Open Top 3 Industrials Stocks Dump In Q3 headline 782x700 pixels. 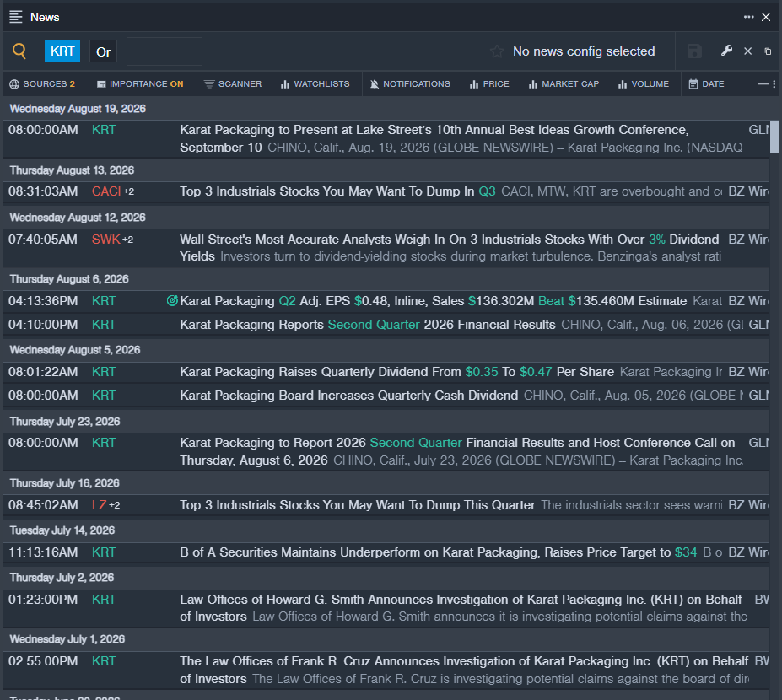[337, 191]
